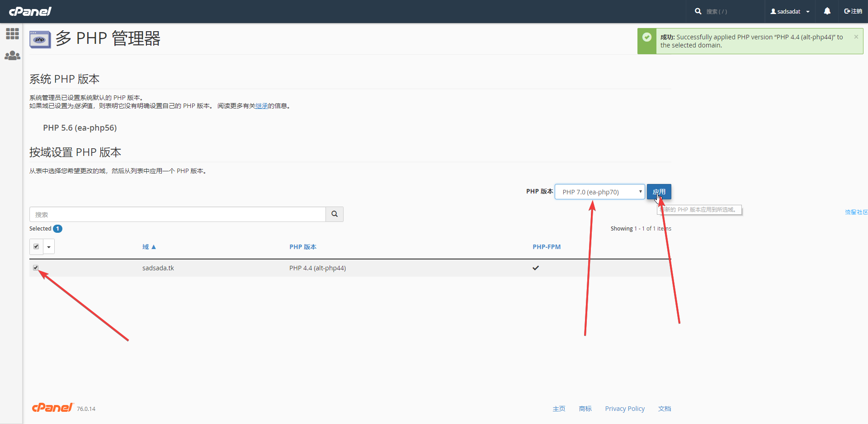
Task: Apply the selected PHP version
Action: click(x=659, y=192)
